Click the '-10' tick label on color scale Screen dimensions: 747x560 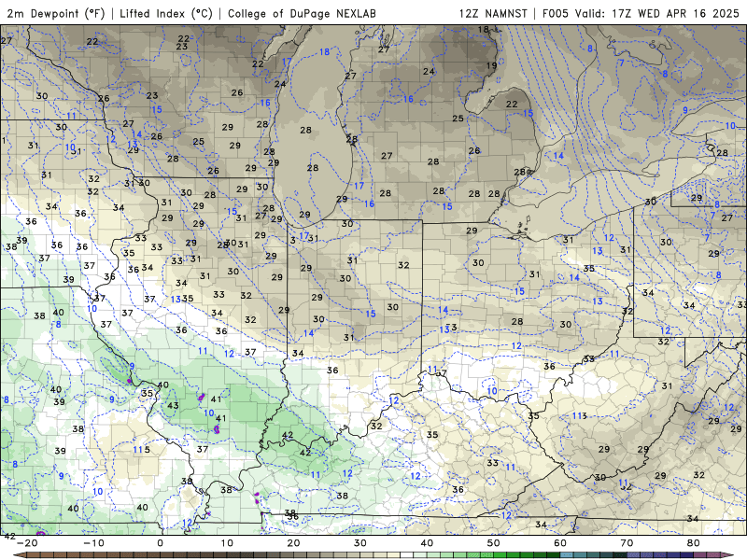pos(93,543)
